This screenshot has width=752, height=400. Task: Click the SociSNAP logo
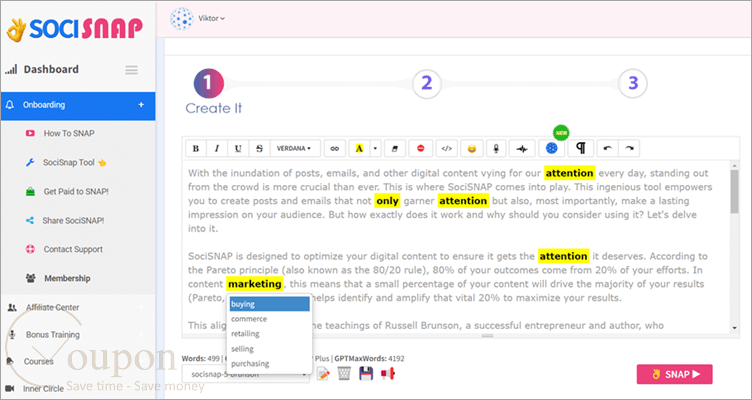click(x=75, y=29)
